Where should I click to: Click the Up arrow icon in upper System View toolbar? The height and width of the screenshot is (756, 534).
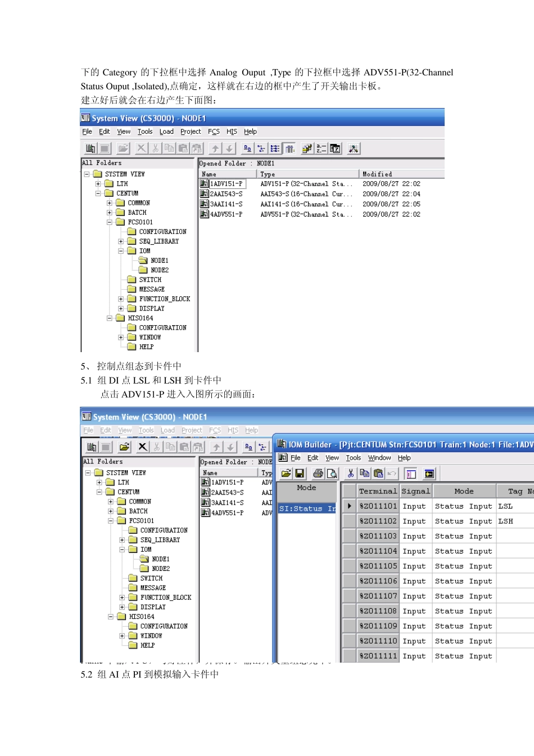[215, 148]
